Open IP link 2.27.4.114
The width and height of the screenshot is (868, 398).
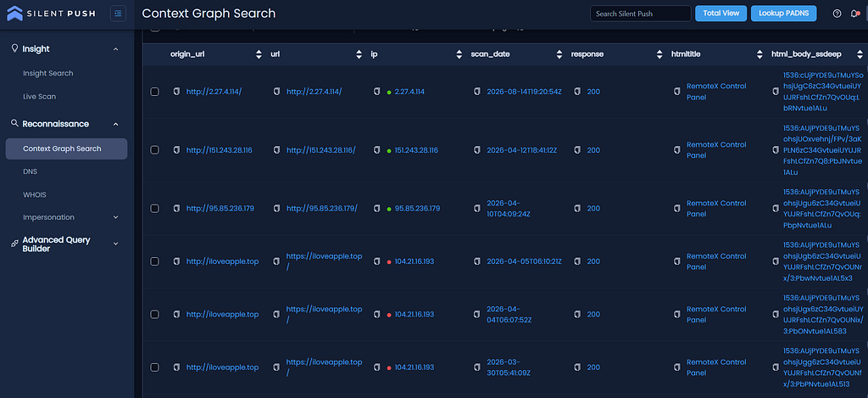pos(409,92)
